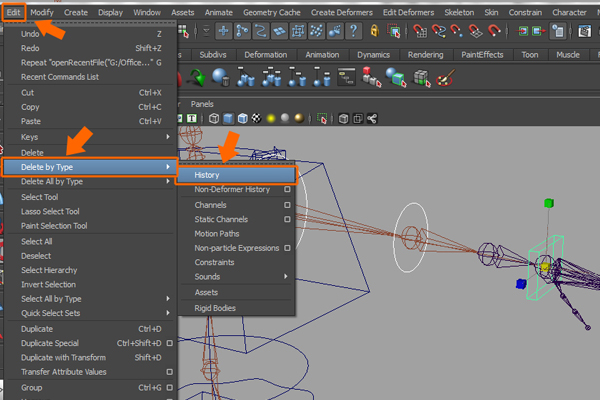
Task: Toggle the dynamics selection mask icon
Action: point(316,31)
